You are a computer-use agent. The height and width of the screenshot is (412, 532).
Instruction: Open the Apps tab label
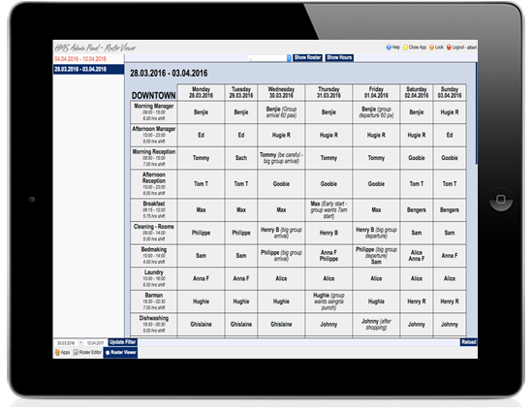tap(66, 352)
